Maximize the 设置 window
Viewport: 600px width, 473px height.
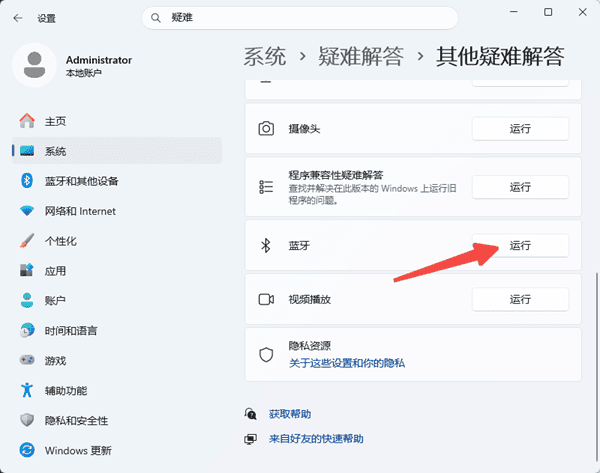pyautogui.click(x=548, y=12)
